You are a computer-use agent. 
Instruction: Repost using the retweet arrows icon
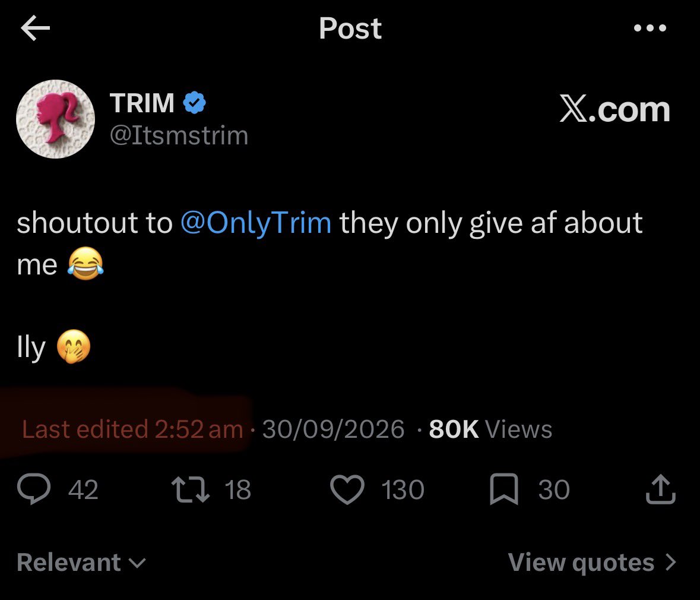(191, 489)
